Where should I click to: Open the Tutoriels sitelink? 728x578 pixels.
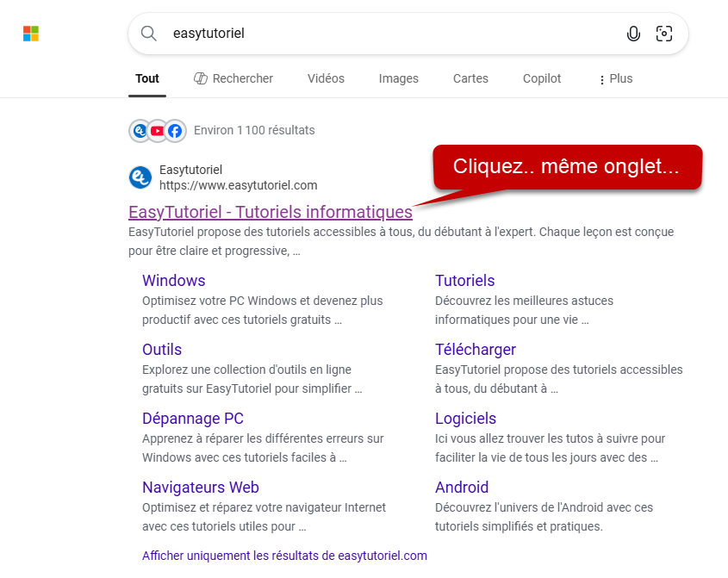pyautogui.click(x=464, y=281)
